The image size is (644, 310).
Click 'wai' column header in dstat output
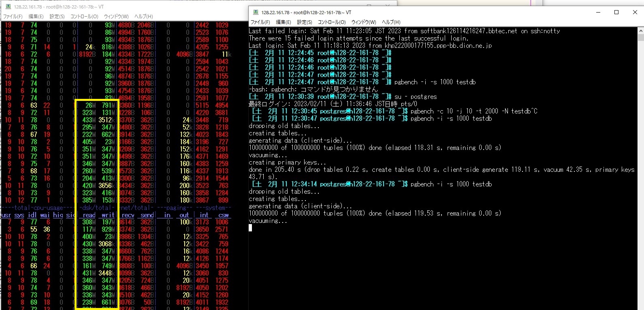(x=45, y=215)
